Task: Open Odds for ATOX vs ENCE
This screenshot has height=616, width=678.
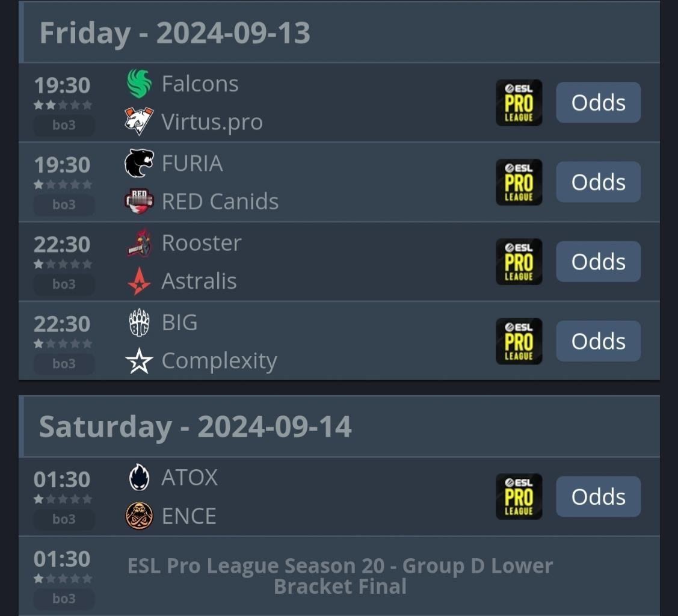Action: pyautogui.click(x=599, y=497)
